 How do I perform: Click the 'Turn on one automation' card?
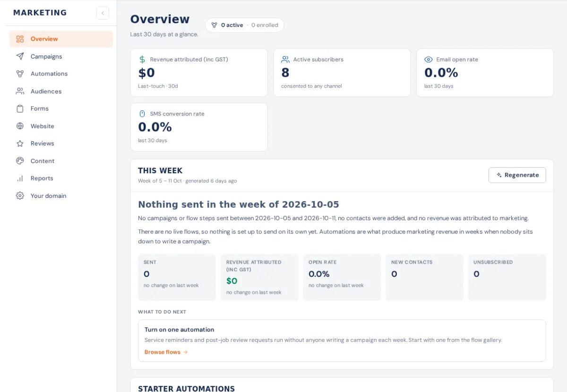click(342, 341)
